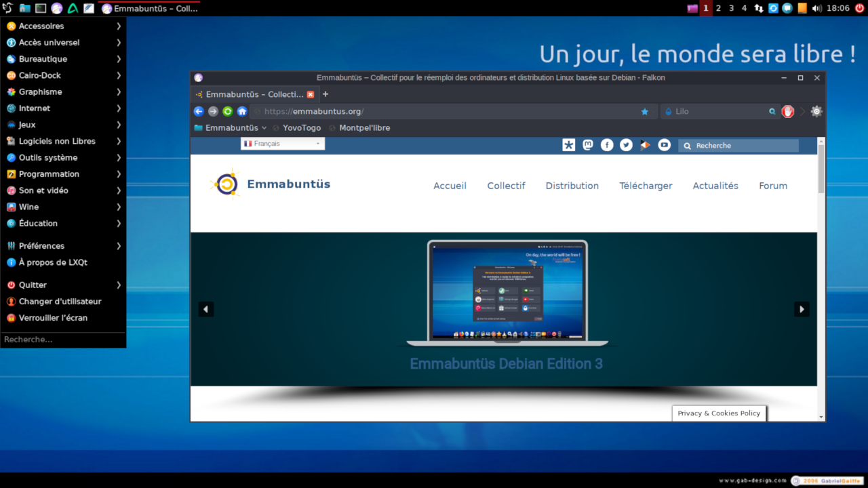This screenshot has height=488, width=868.
Task: Open the volume control tray icon
Action: 816,8
